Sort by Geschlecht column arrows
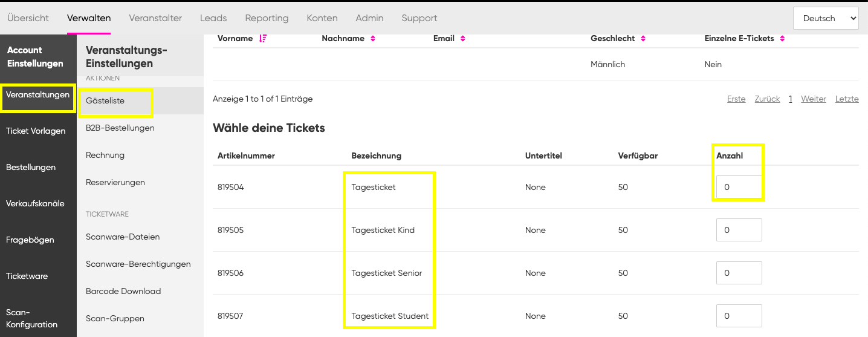Screen dimensions: 868x337 [643, 39]
